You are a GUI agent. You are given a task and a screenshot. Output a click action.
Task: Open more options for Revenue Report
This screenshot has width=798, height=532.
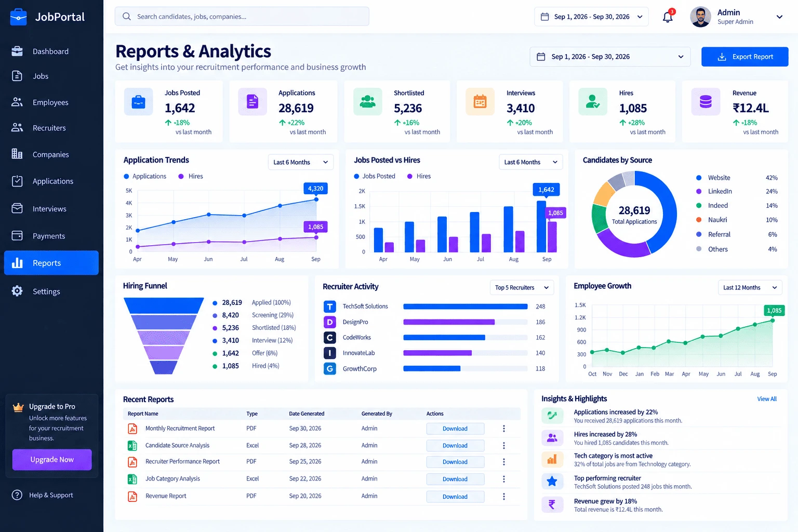503,497
